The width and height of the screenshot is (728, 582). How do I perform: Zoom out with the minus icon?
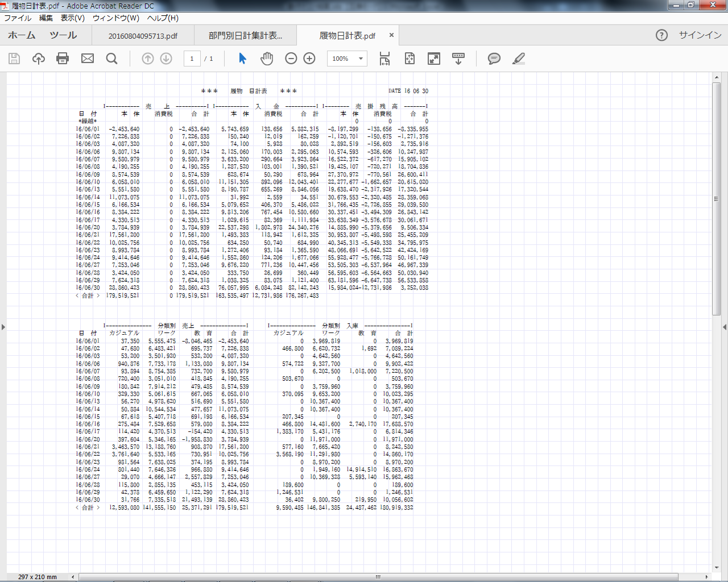point(291,59)
